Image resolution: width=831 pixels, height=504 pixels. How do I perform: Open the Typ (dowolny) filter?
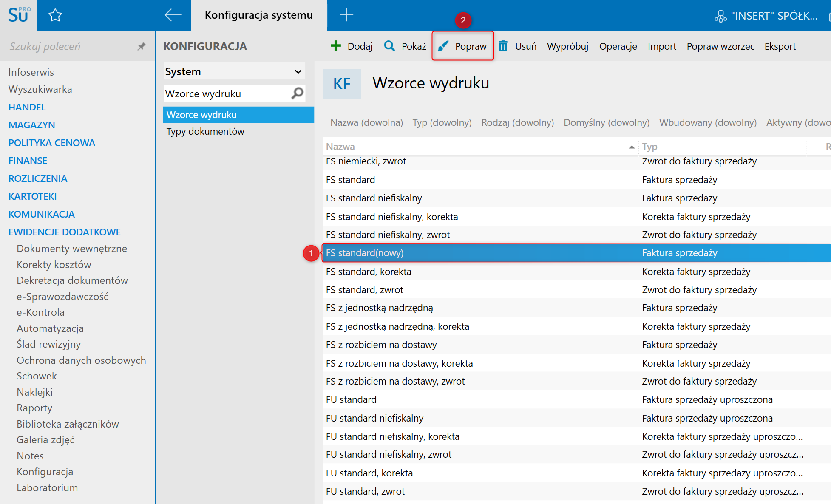pyautogui.click(x=442, y=122)
